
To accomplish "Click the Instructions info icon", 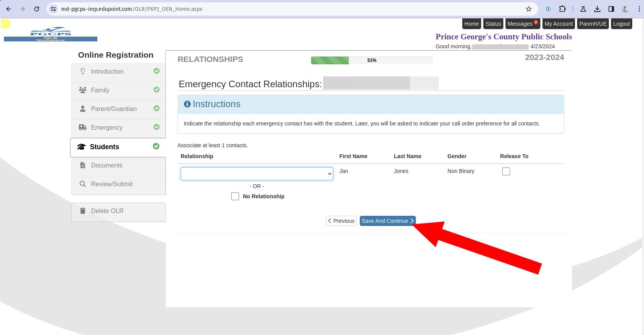I will [x=187, y=104].
